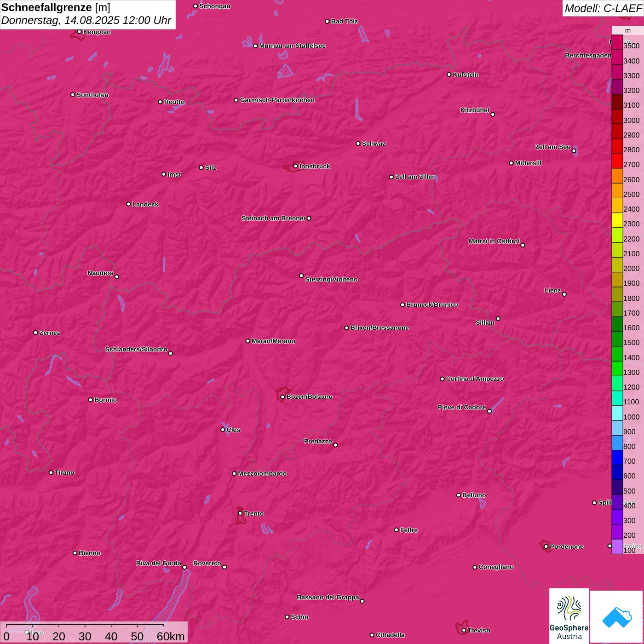Click the bright blue legend swatch above 700
Screen dimensions: 644x644
(617, 458)
